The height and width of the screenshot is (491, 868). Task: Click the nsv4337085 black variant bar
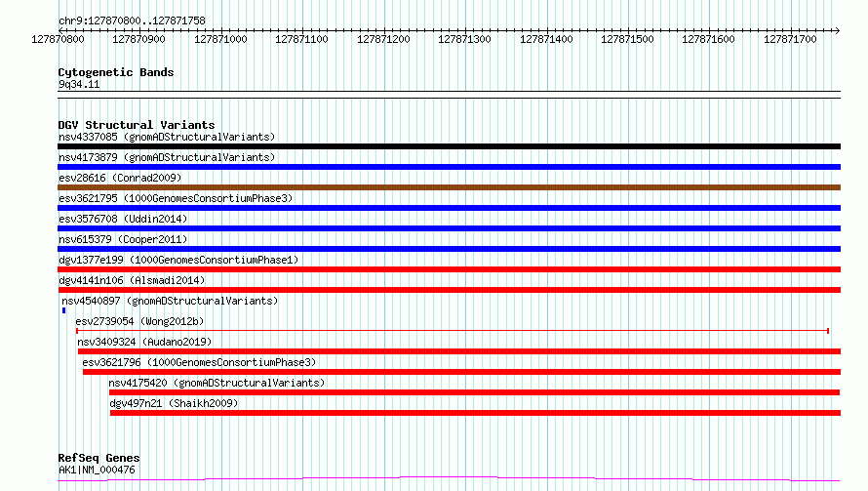click(x=449, y=146)
